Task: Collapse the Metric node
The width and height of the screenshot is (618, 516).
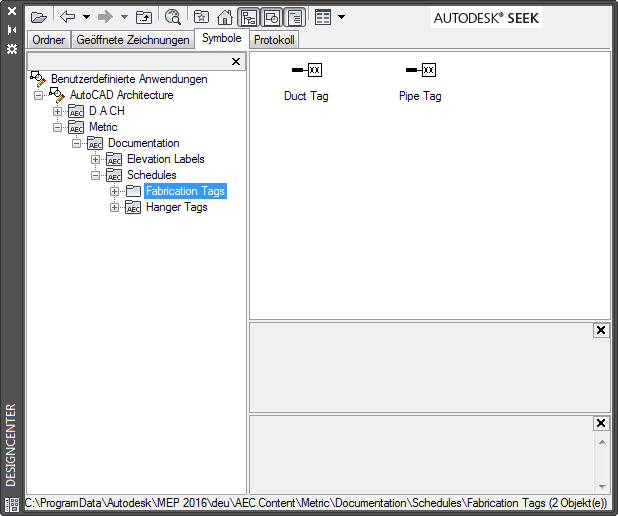Action: 57,127
